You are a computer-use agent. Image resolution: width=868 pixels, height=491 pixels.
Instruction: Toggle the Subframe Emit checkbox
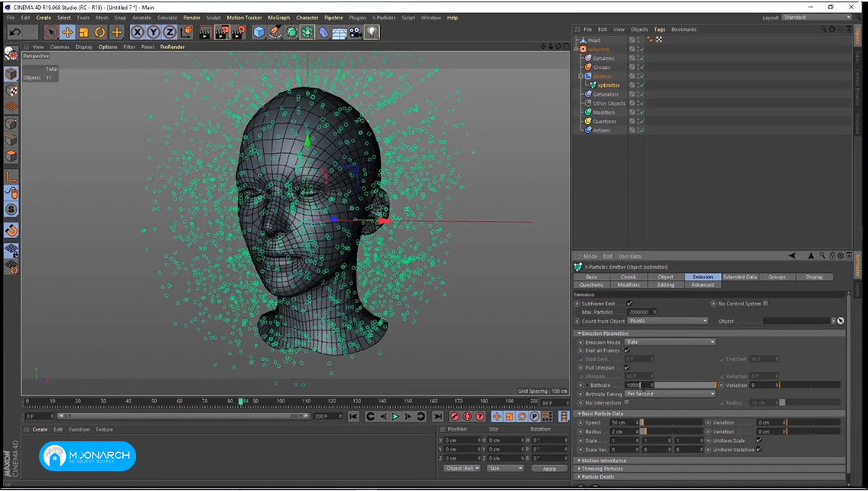[x=629, y=304]
